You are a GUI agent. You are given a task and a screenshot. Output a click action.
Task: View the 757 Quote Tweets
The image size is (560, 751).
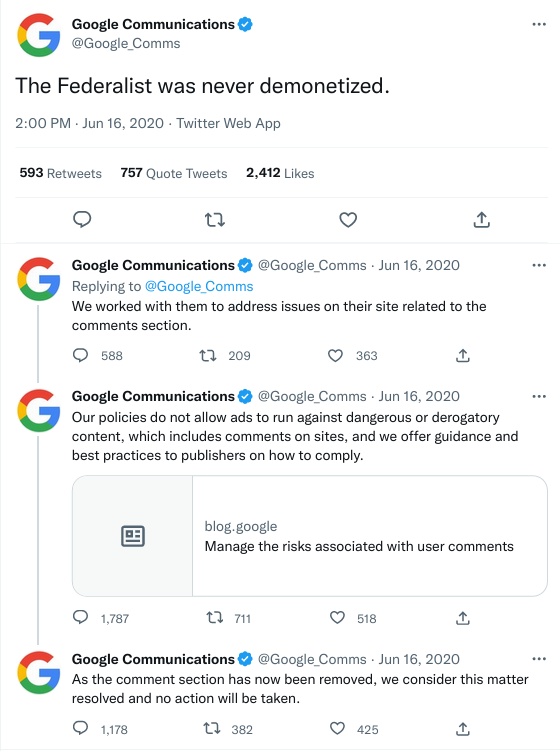(174, 173)
